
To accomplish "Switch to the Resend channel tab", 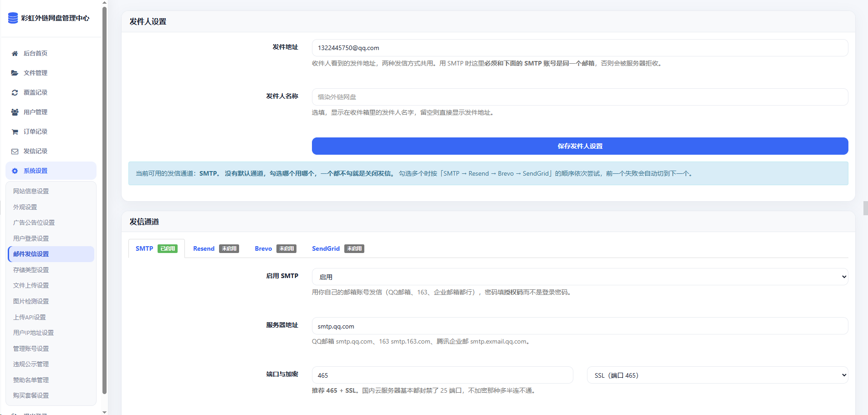I will (216, 248).
